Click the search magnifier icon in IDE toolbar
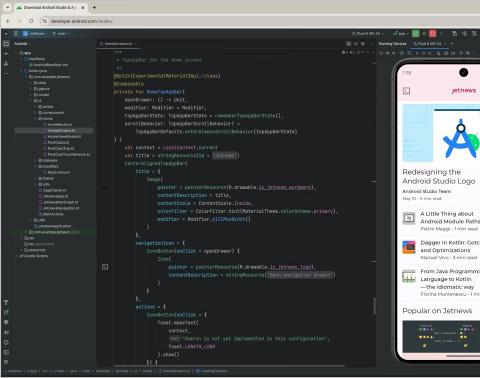The image size is (480, 378). point(464,34)
